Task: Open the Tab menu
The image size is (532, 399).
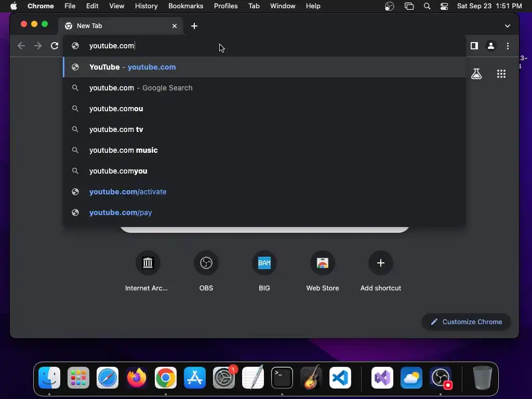Action: pos(254,6)
